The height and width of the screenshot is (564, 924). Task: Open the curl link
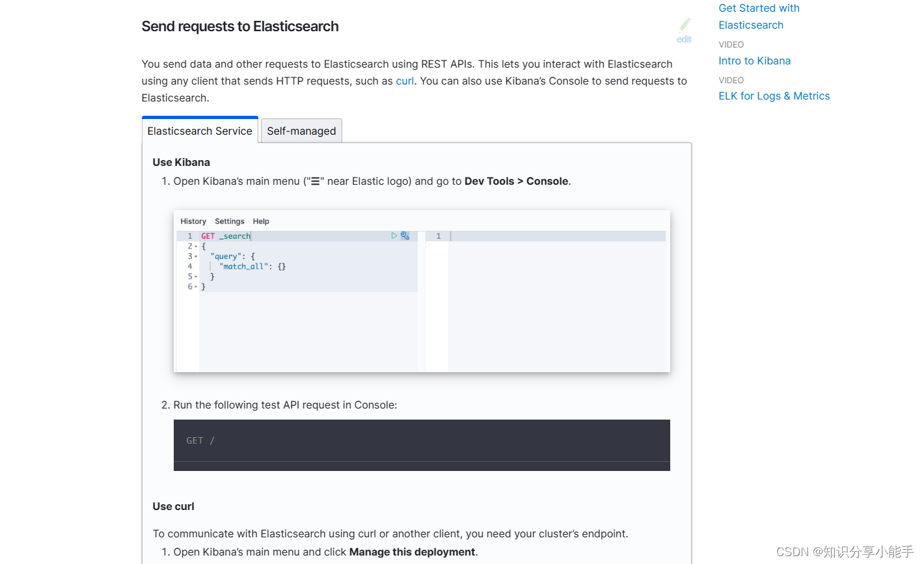pos(405,81)
